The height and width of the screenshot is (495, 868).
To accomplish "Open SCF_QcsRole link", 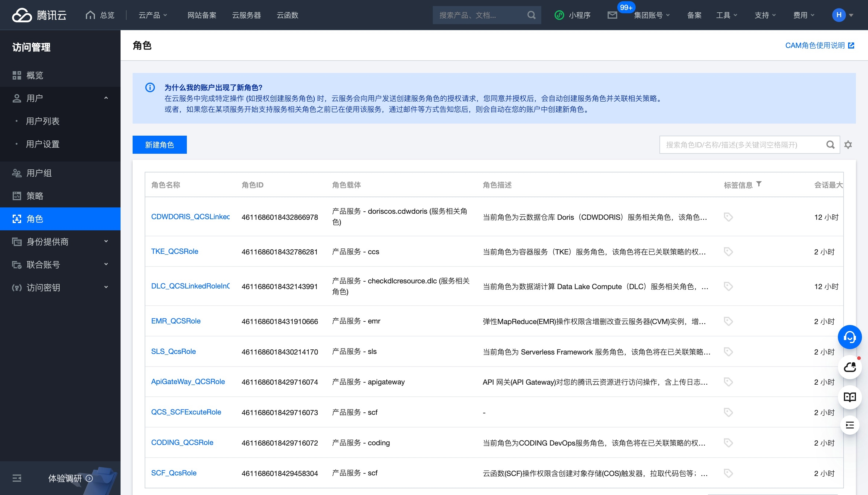I will click(x=174, y=473).
